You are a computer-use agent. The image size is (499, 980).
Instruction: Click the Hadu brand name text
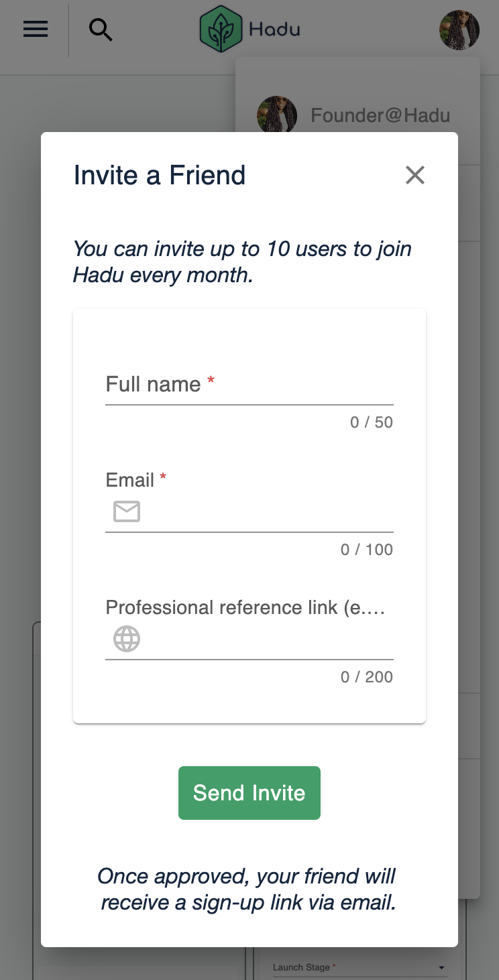click(274, 29)
